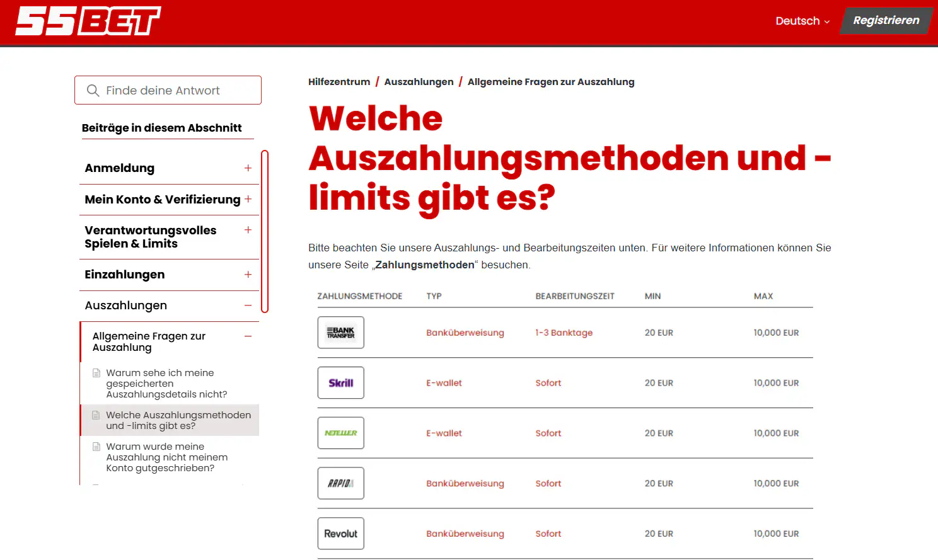Click the Skrill logo icon
This screenshot has width=938, height=560.
341,383
